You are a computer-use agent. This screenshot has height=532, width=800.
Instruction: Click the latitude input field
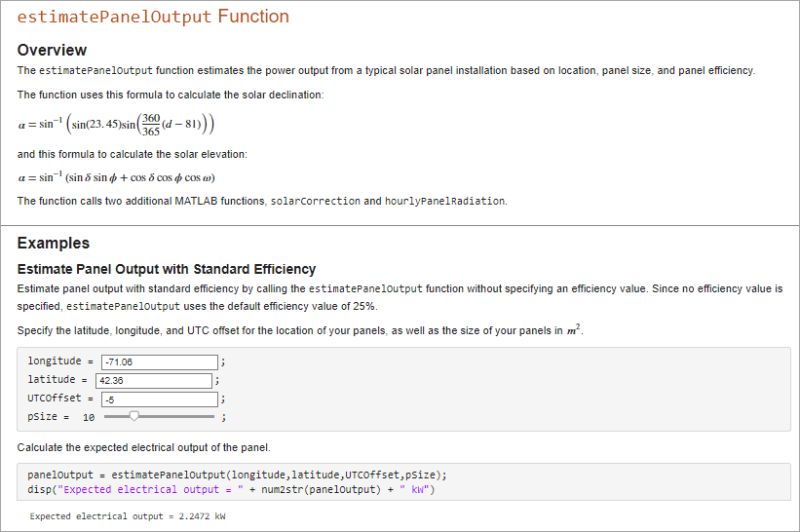[x=153, y=380]
